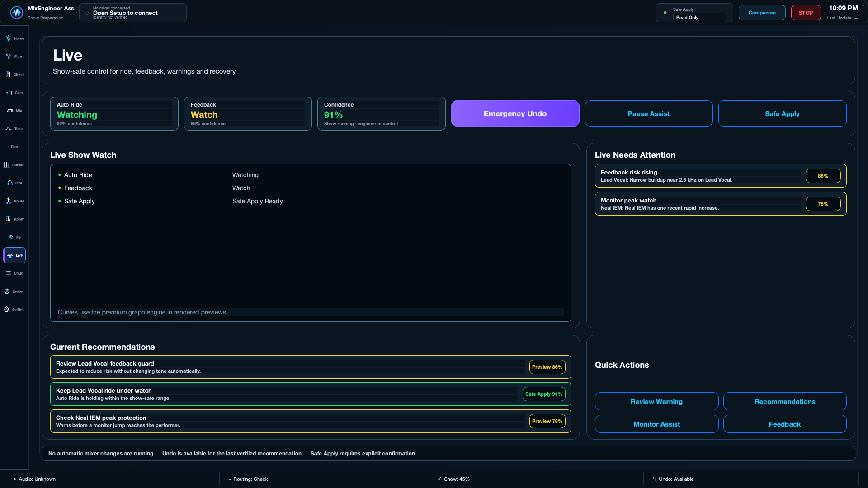Viewport: 868px width, 488px height.
Task: Open the IEM headphones section
Action: tap(14, 183)
